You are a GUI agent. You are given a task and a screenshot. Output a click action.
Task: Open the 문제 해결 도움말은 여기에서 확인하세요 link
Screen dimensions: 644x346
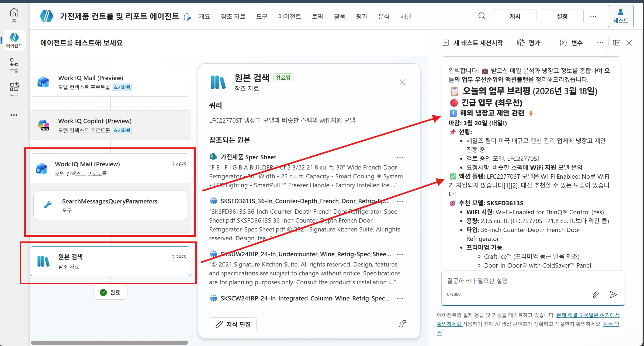[x=528, y=319]
